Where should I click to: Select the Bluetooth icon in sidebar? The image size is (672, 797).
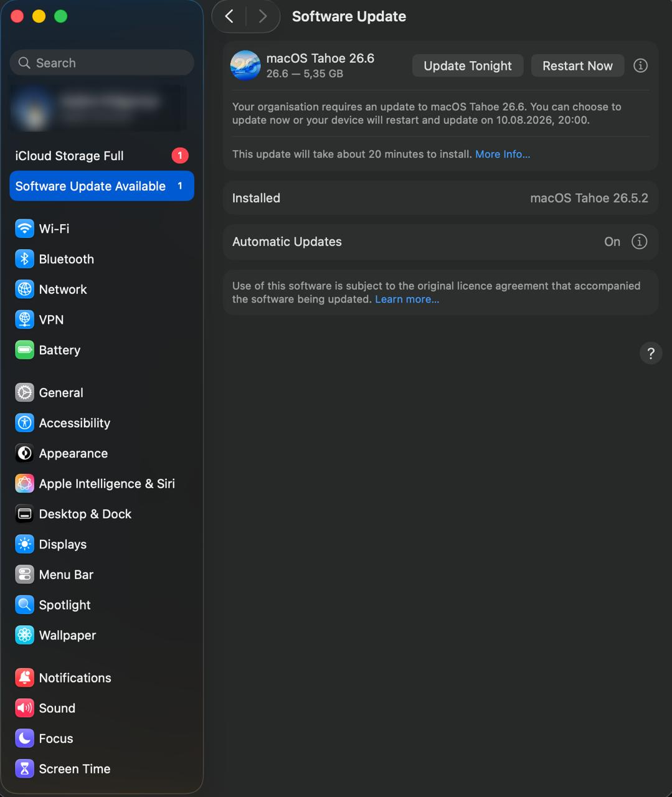(x=24, y=259)
